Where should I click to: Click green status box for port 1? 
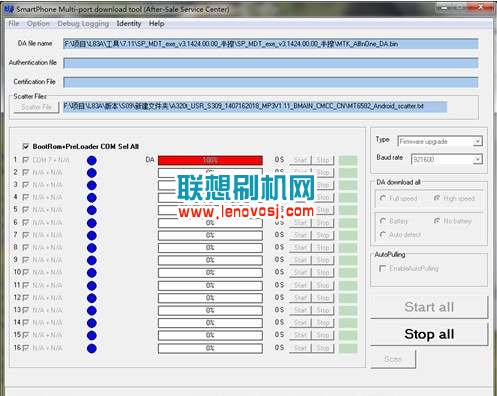click(x=348, y=160)
